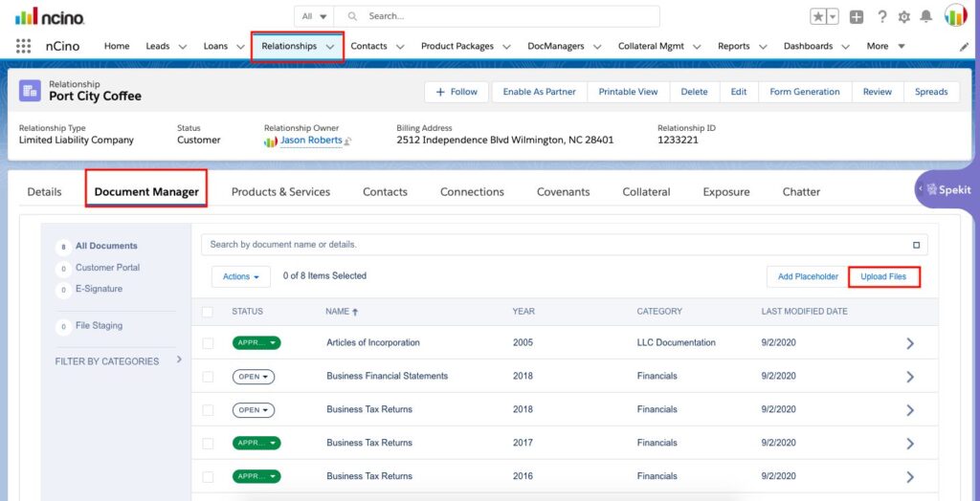Check the Articles of Incorporation row checkbox

click(208, 343)
